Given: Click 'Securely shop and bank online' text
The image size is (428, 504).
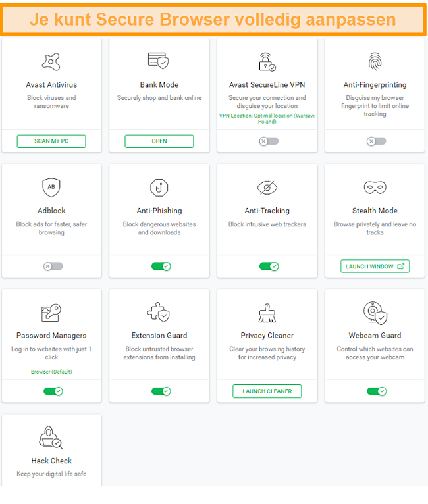Looking at the screenshot, I should (x=159, y=98).
